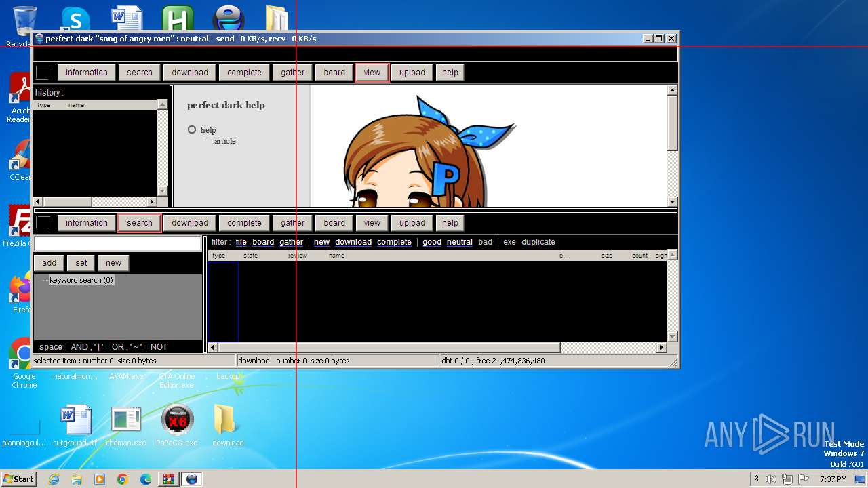Viewport: 868px width, 488px height.
Task: Switch lower pane to complete
Action: coord(244,223)
